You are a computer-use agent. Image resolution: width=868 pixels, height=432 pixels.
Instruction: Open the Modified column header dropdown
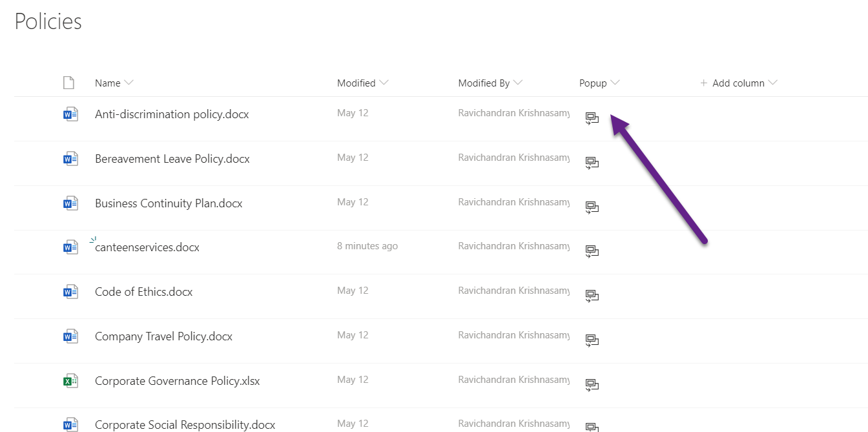[384, 83]
